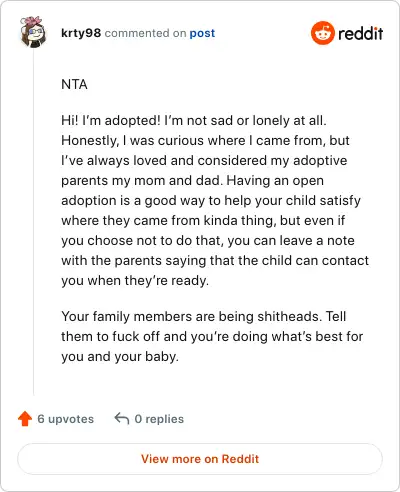Image resolution: width=400 pixels, height=492 pixels.
Task: Open the krty98 username profile link
Action: tap(81, 33)
